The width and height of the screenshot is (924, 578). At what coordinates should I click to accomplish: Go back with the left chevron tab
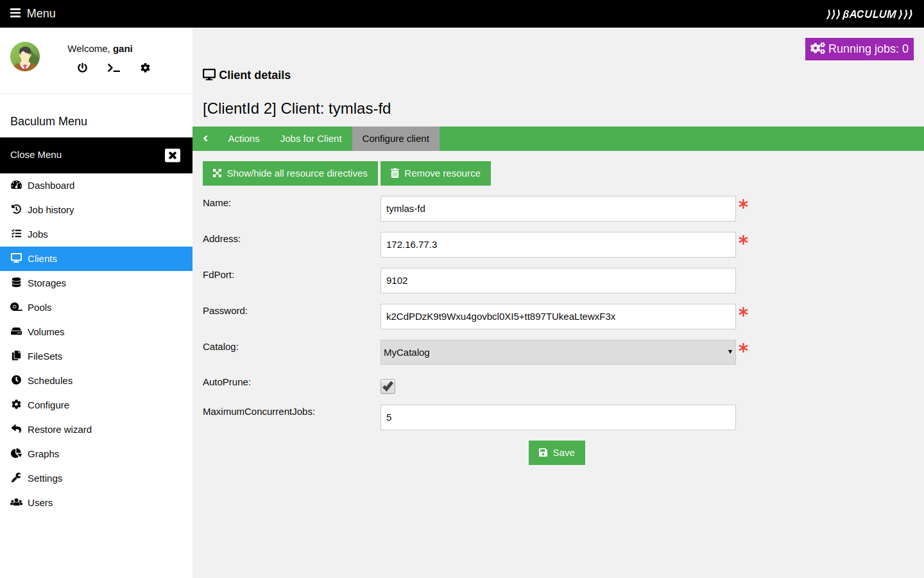(x=205, y=139)
